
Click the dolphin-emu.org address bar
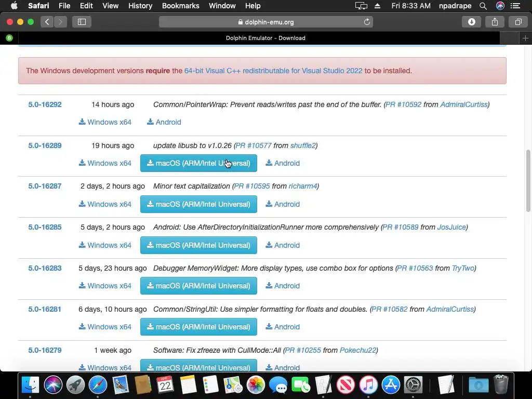265,22
